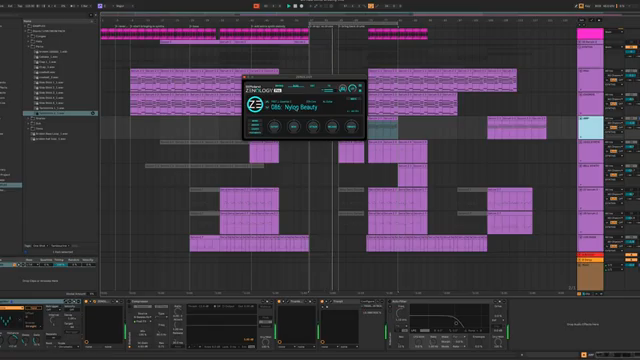Select the SYNTHS group track header
The image size is (640, 360).
[590, 56]
